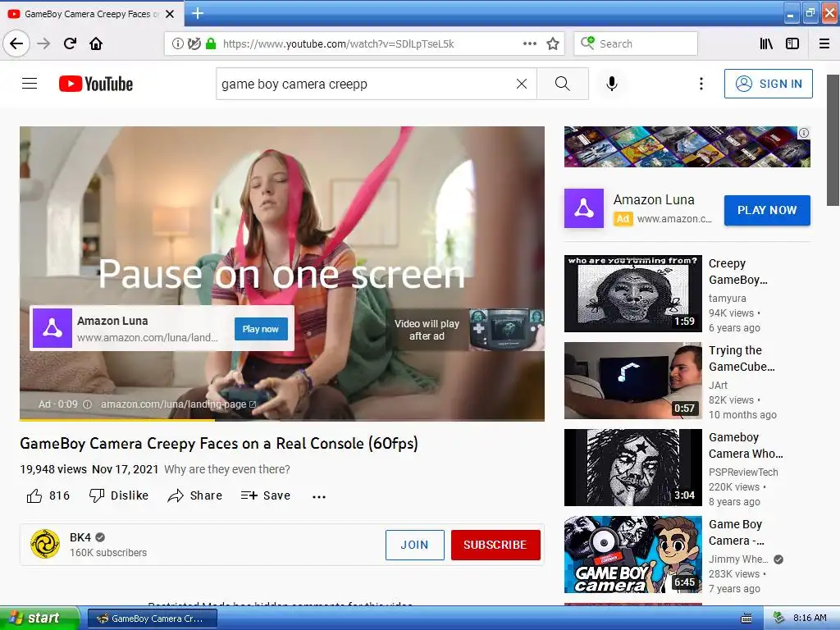Click the JOIN button
The width and height of the screenshot is (840, 630).
[414, 545]
